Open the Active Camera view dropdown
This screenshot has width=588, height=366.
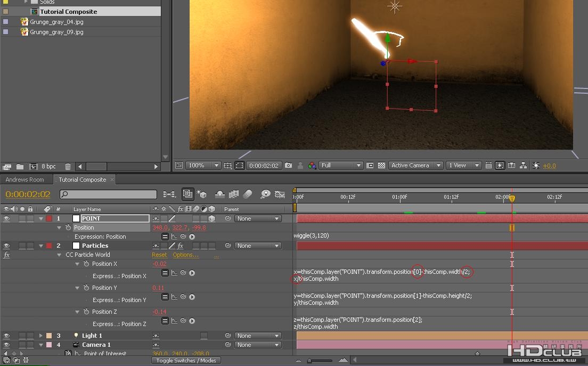[x=415, y=166]
